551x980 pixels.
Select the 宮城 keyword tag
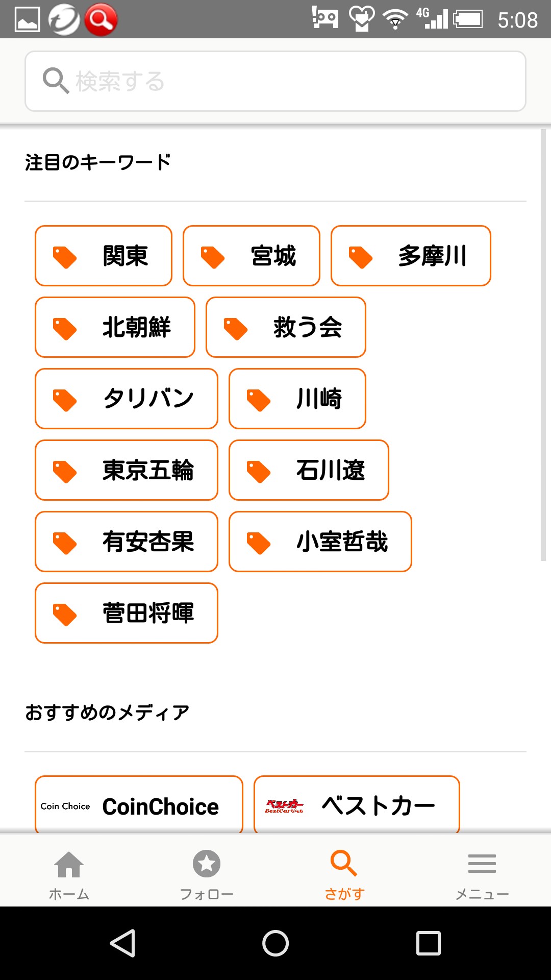point(252,256)
